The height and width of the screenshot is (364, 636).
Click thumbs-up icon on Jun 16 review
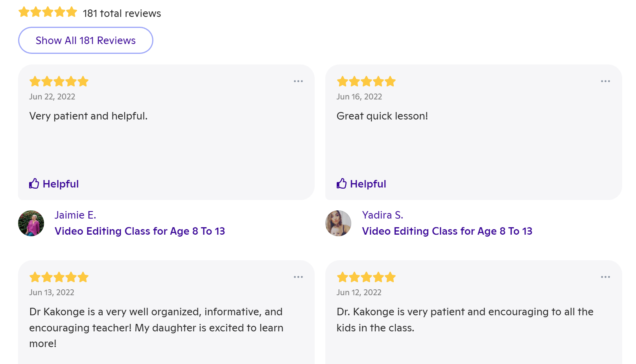point(341,184)
